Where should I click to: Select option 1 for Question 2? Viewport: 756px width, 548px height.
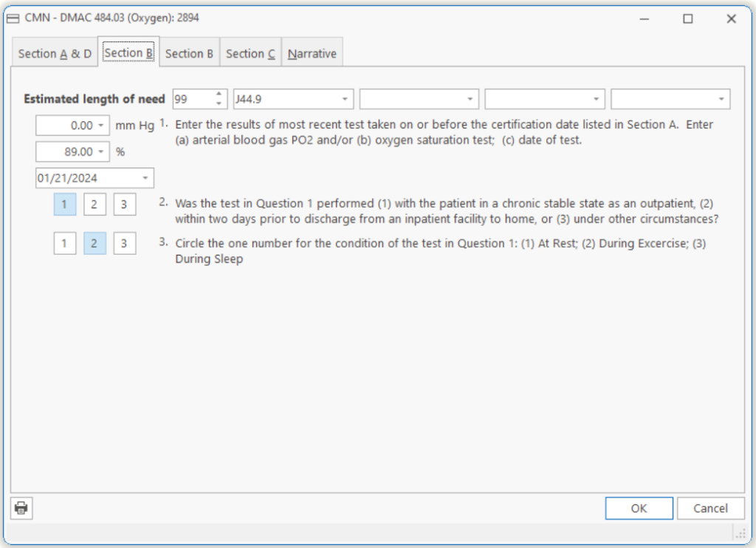click(x=64, y=205)
